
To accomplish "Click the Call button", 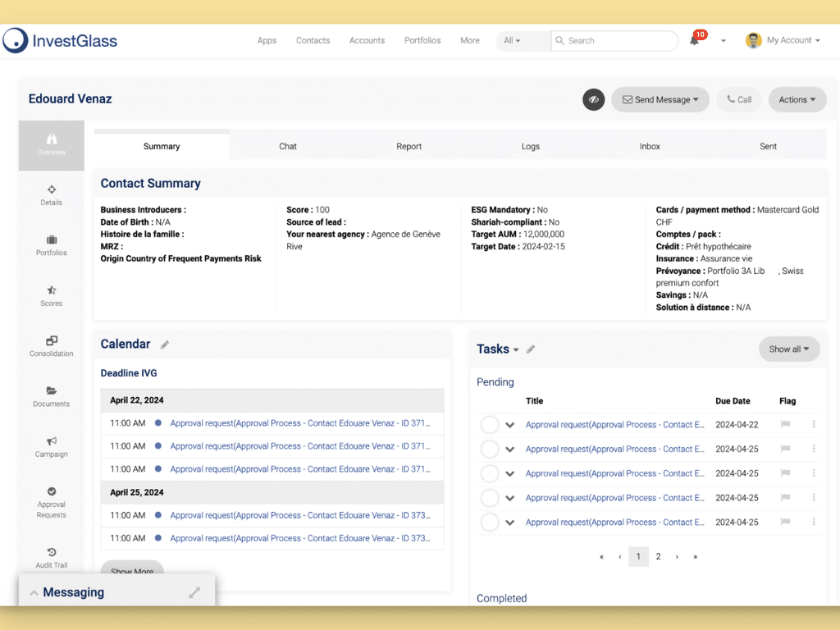I will click(739, 99).
